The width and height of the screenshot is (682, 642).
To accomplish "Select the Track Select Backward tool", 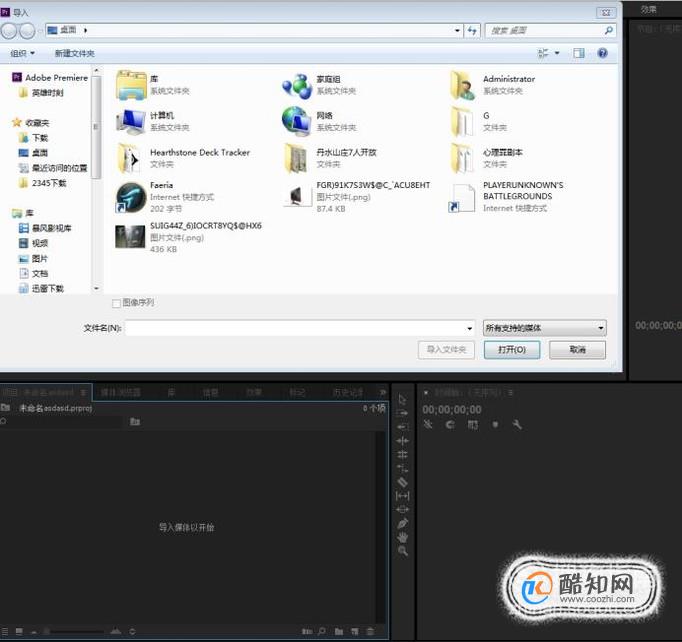I will (x=402, y=427).
